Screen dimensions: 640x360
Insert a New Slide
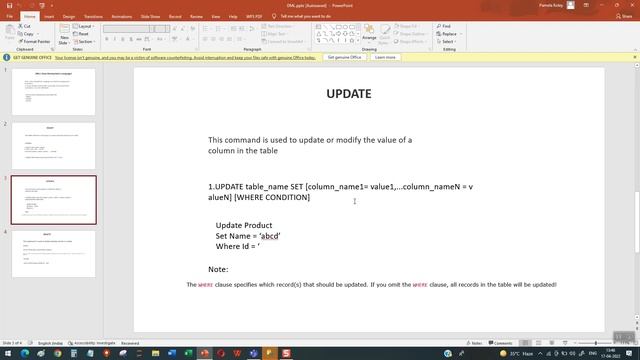pyautogui.click(x=64, y=34)
